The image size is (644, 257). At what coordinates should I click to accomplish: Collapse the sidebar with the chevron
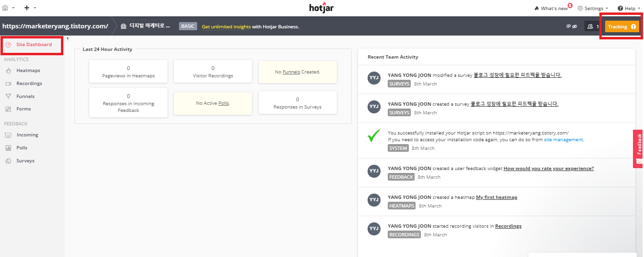click(68, 38)
